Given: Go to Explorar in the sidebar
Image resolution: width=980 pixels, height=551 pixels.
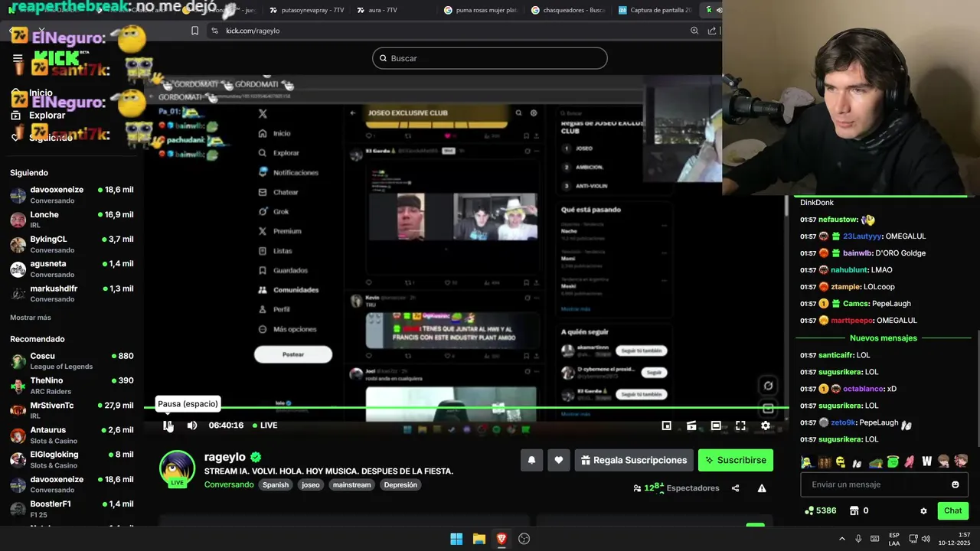Looking at the screenshot, I should tap(38, 116).
